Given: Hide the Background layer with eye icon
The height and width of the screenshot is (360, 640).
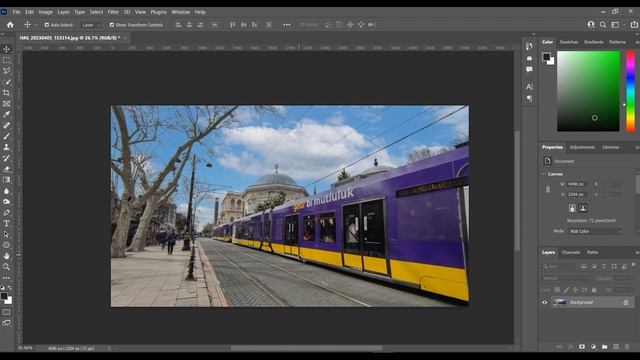Looking at the screenshot, I should (544, 302).
